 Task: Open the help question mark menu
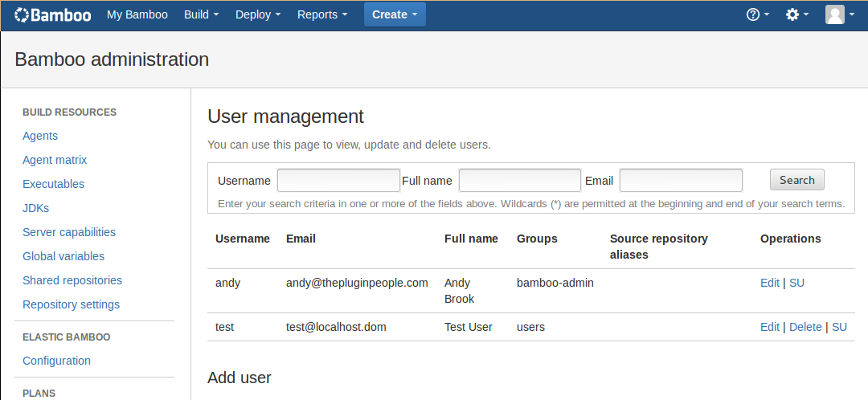pos(758,15)
